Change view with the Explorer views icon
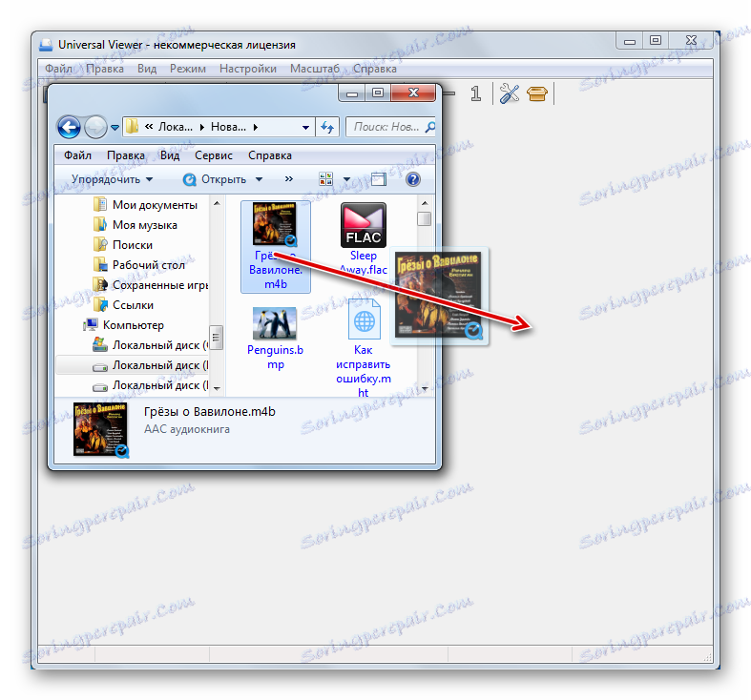Screen dimensions: 751x700 (x=325, y=179)
